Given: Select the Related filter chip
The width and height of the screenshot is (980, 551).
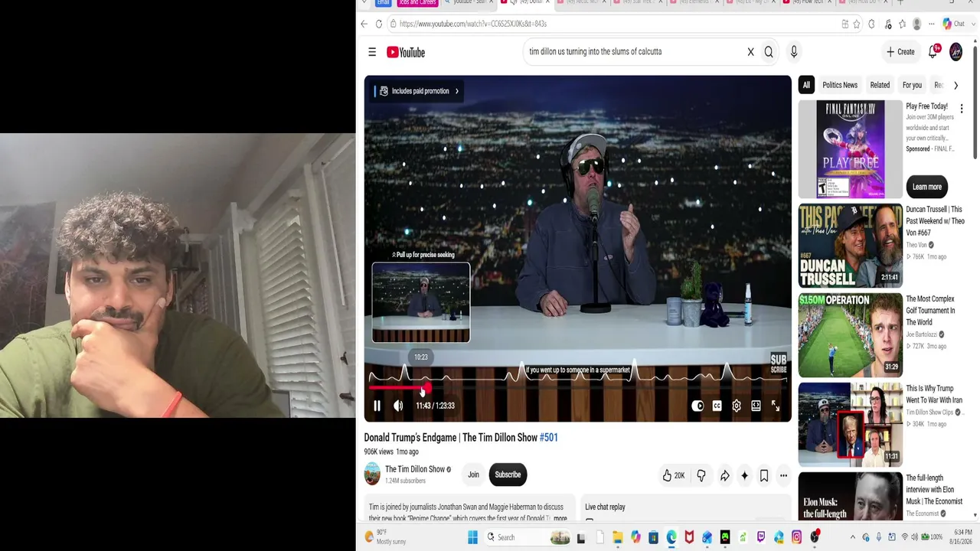Looking at the screenshot, I should coord(880,85).
